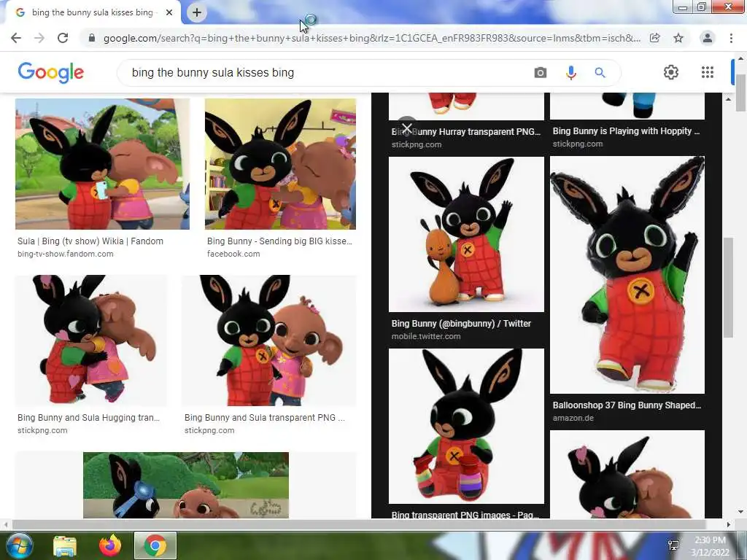Click bing-tv-show.fandom.com source link
This screenshot has height=560, width=747.
(x=65, y=254)
